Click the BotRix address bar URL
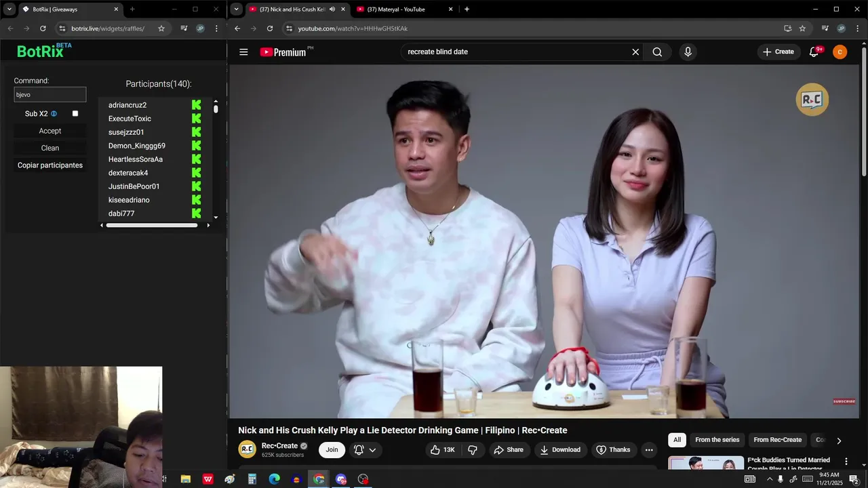868x488 pixels. coord(108,28)
